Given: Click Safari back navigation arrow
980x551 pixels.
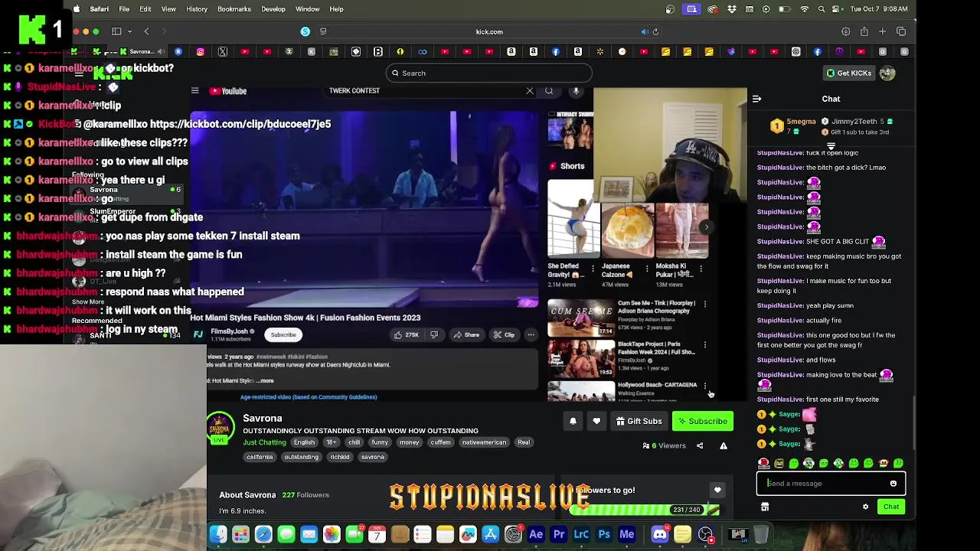Looking at the screenshot, I should [146, 31].
